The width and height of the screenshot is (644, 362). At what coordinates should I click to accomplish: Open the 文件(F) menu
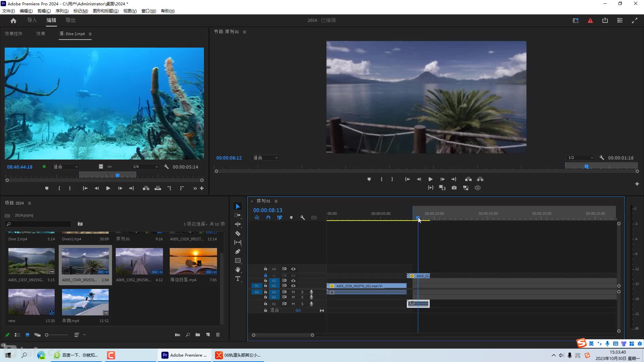[9, 11]
